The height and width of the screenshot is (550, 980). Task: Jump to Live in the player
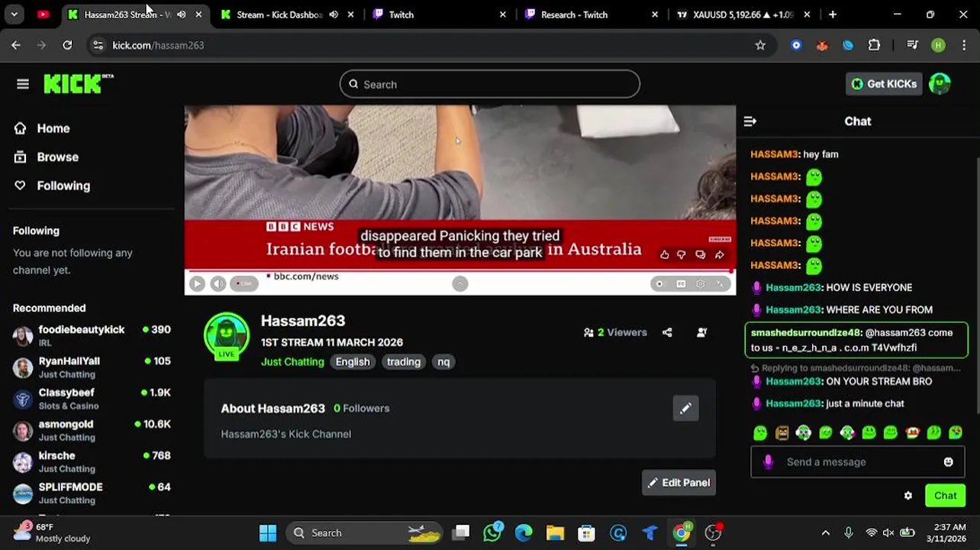point(243,283)
